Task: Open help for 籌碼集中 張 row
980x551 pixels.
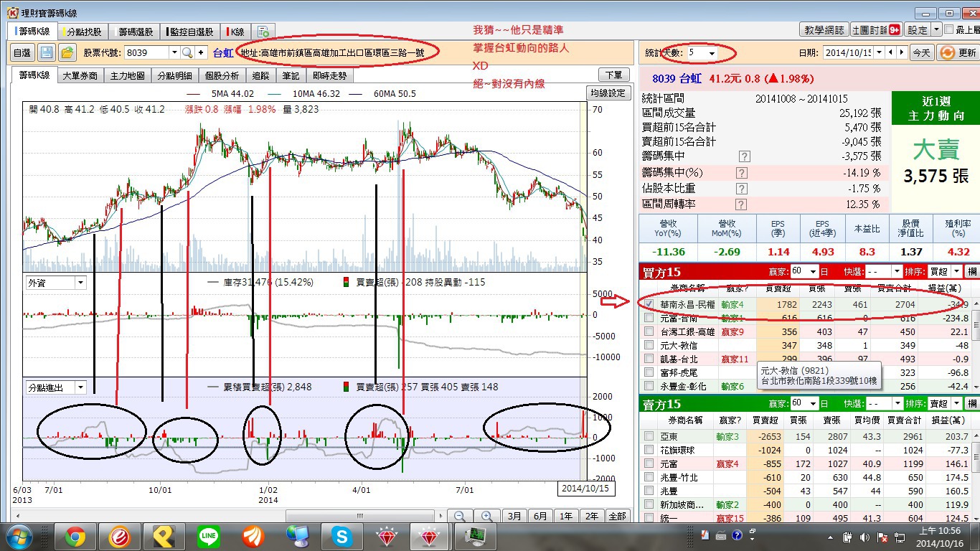Action: (x=744, y=156)
